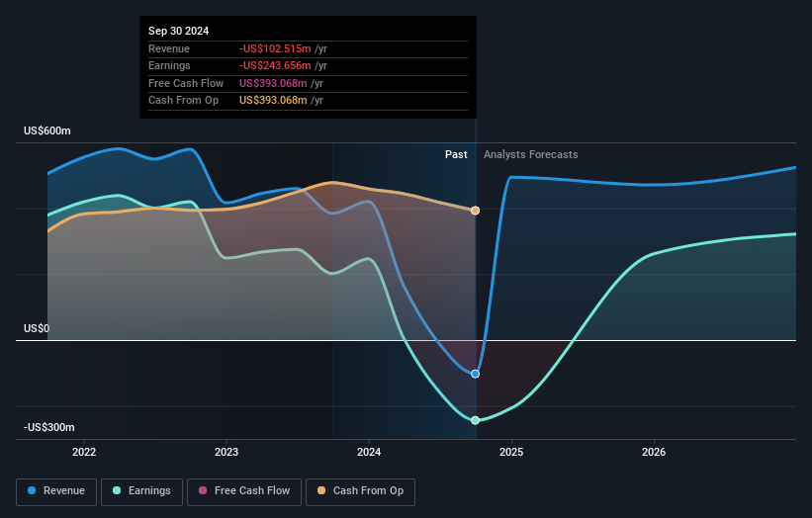
Task: Click the Cash From Op US$393.068m value
Action: coord(273,101)
